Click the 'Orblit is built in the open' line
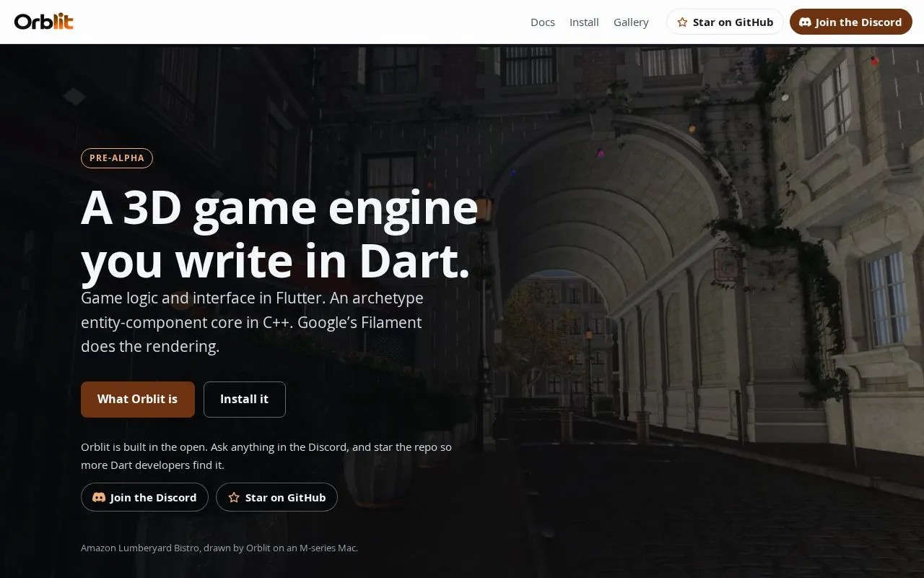Screen dimensions: 924x578 point(266,447)
